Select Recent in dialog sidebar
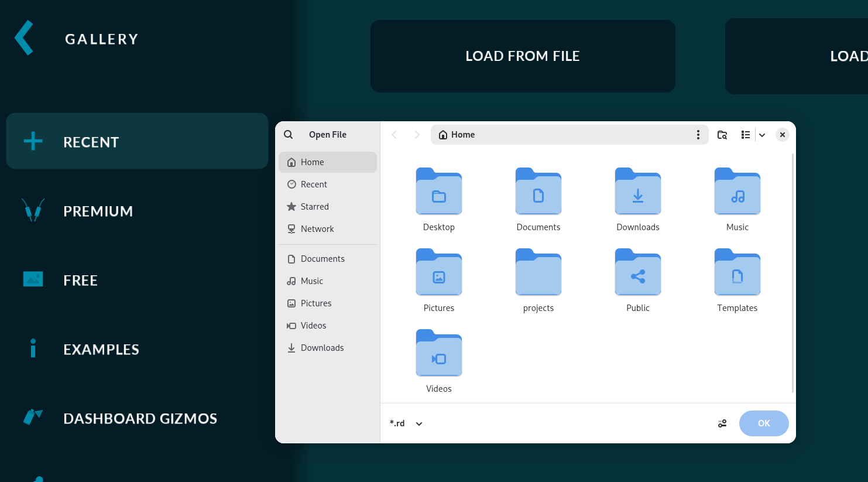The height and width of the screenshot is (482, 868). [x=314, y=184]
